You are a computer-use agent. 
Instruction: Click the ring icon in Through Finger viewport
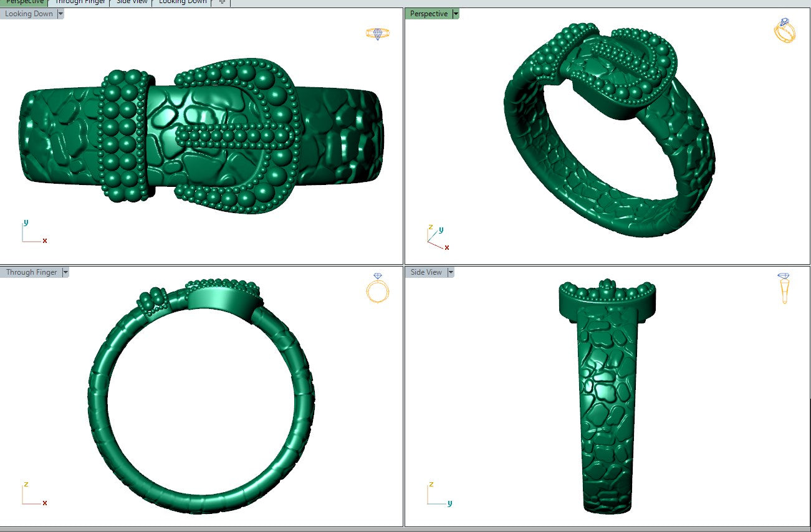377,288
